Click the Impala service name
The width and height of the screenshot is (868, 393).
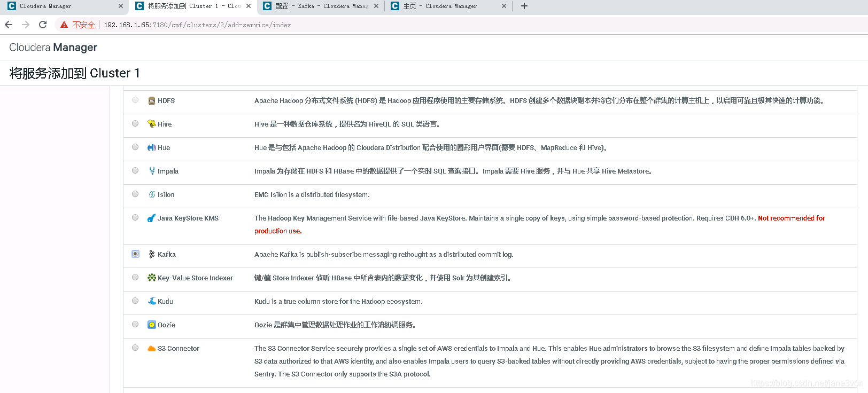pos(168,171)
